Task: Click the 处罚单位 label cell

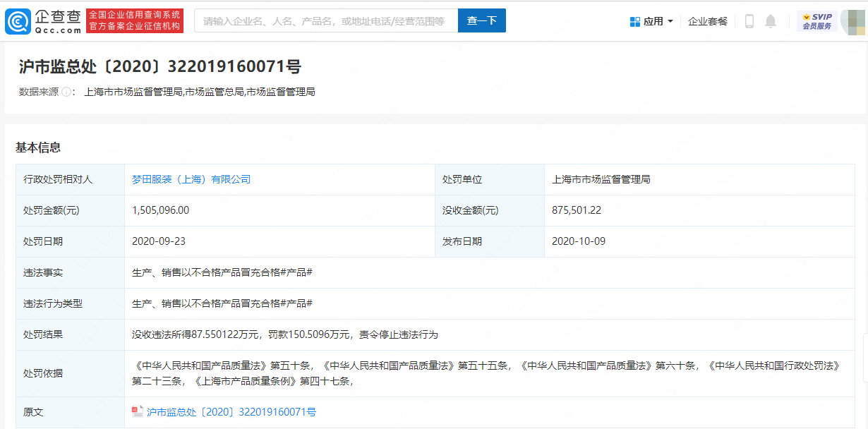Action: click(490, 179)
